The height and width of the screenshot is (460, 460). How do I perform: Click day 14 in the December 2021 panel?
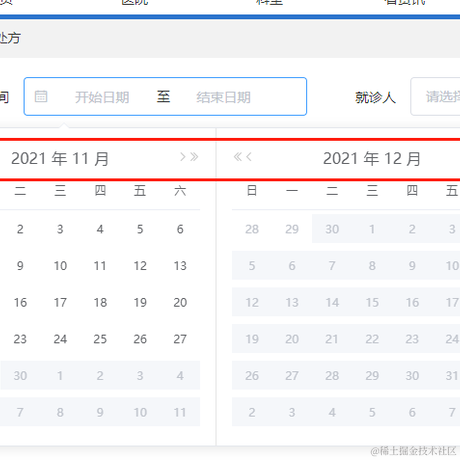332,303
